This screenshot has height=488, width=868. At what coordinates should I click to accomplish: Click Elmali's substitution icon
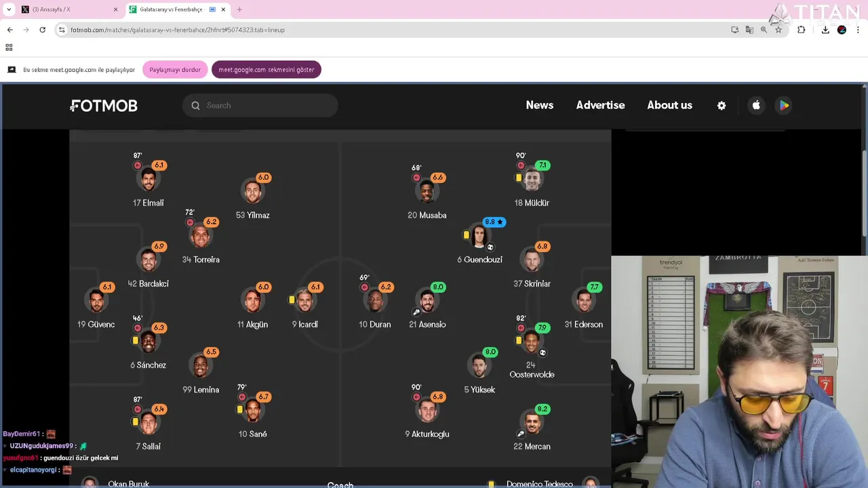[138, 165]
